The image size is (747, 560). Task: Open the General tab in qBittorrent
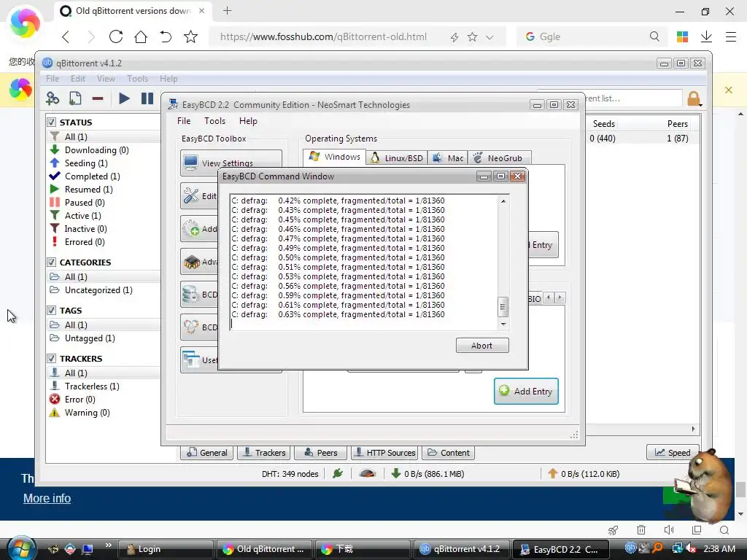click(x=206, y=452)
